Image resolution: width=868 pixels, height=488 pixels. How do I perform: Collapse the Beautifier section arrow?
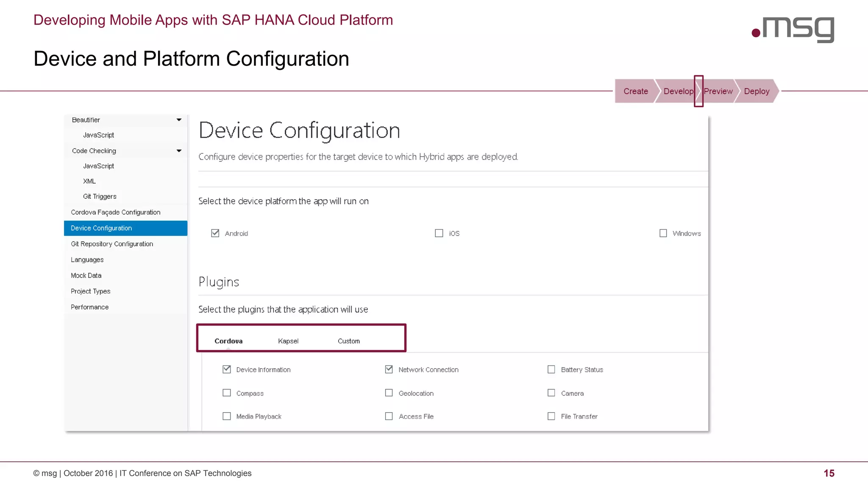click(179, 120)
